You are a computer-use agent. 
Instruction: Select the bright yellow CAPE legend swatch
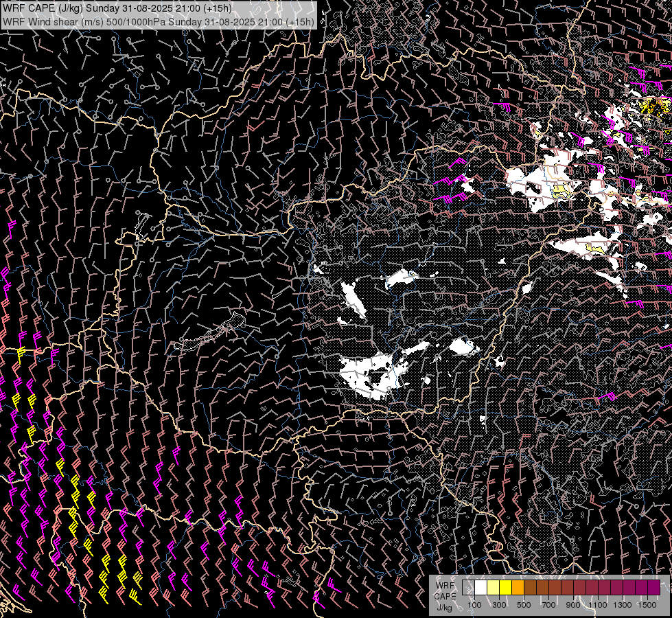pos(506,588)
